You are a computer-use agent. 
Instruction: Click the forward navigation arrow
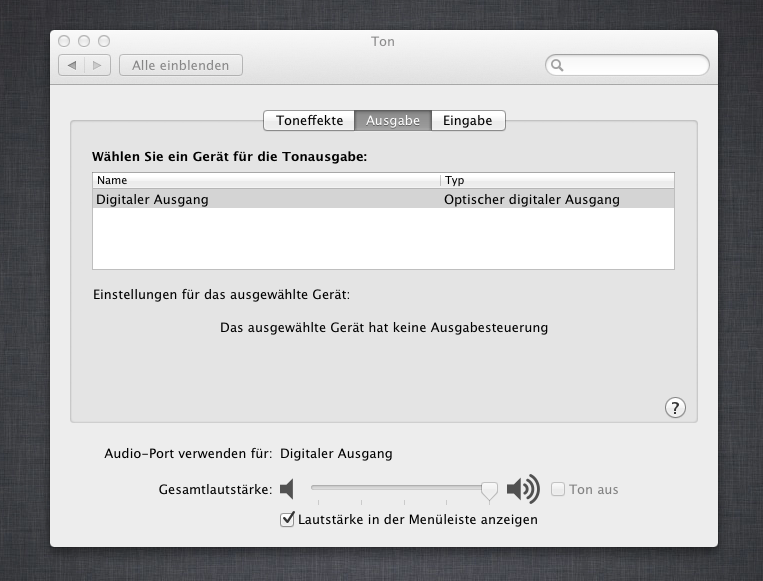point(97,65)
